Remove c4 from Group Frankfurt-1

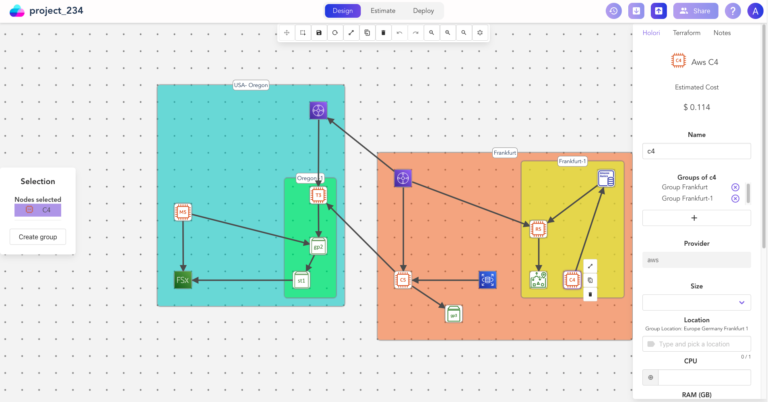tap(735, 198)
